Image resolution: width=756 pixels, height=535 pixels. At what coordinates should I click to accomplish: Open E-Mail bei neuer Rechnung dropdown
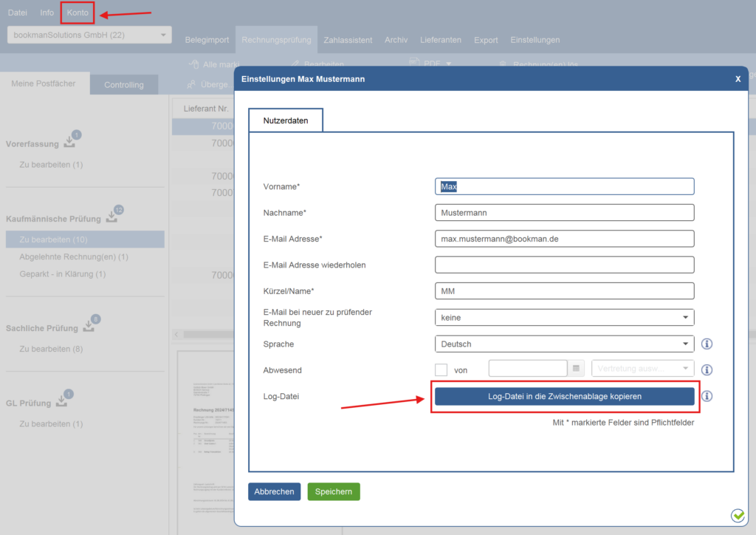(x=564, y=318)
